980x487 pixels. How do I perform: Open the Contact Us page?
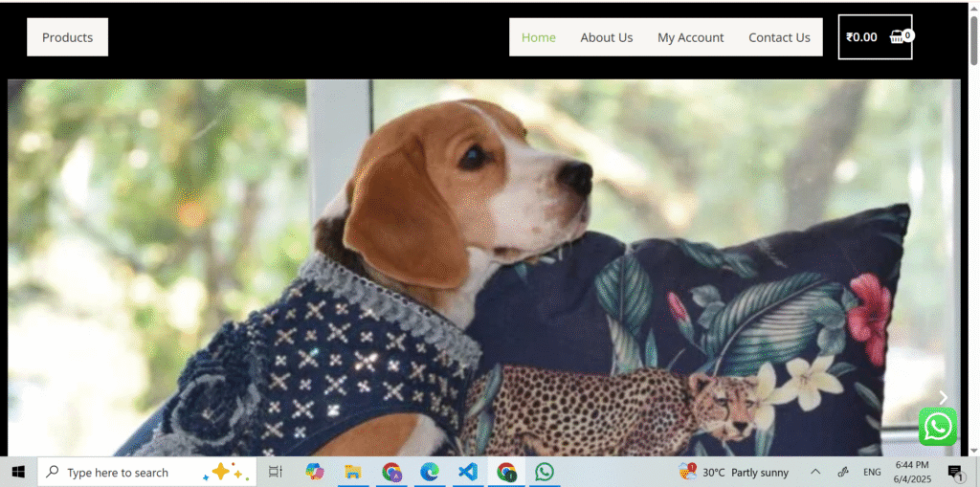click(x=779, y=37)
